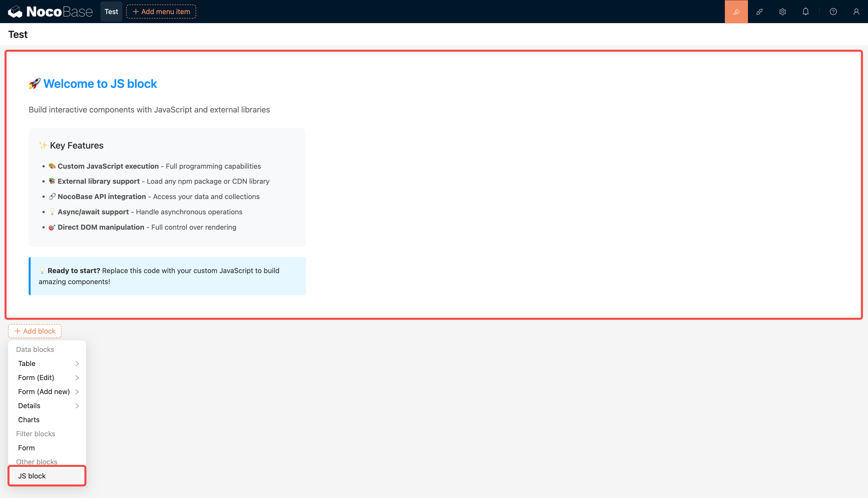This screenshot has height=498, width=868.
Task: Expand the Details submenu chevron
Action: point(77,406)
